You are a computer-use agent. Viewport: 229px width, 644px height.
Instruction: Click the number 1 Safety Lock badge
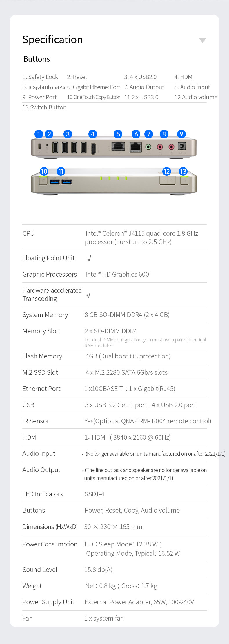pyautogui.click(x=39, y=134)
